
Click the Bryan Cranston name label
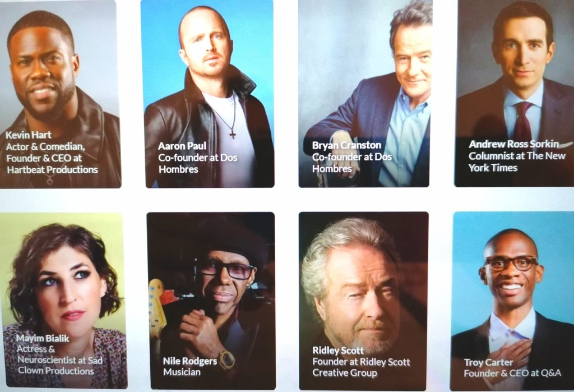click(x=346, y=145)
